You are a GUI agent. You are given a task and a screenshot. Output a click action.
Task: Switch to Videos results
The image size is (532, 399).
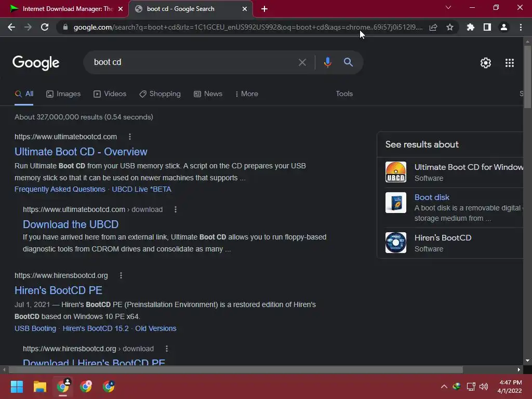110,94
